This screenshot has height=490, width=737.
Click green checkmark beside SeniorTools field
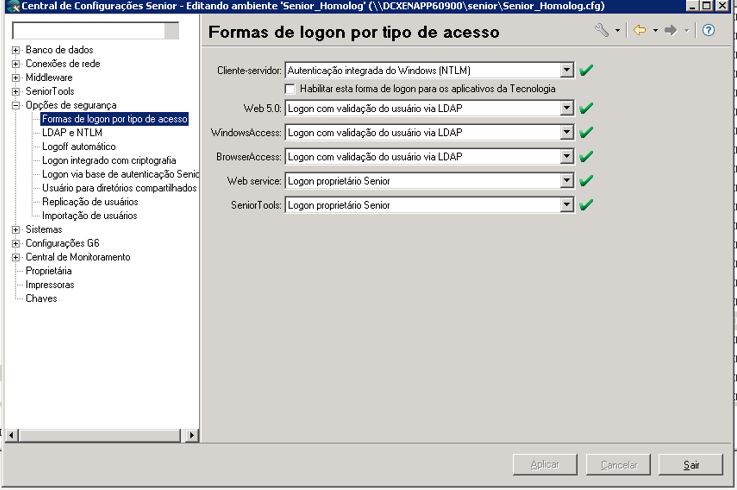click(x=586, y=205)
